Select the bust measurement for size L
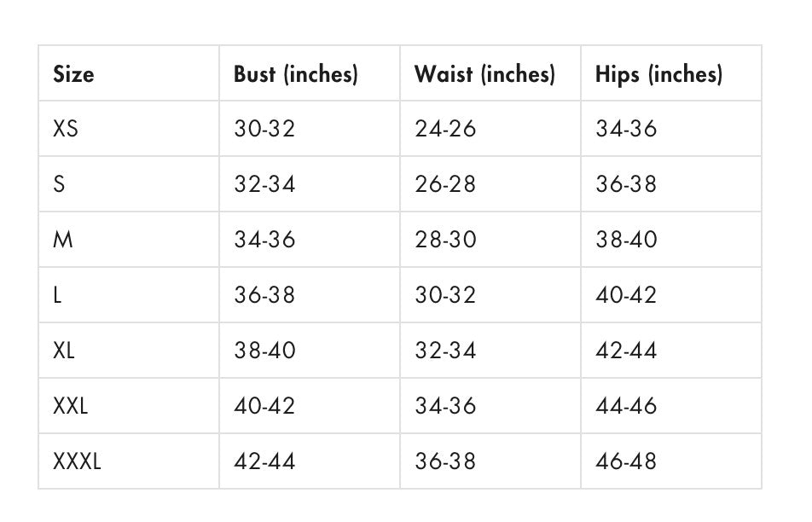 [264, 295]
